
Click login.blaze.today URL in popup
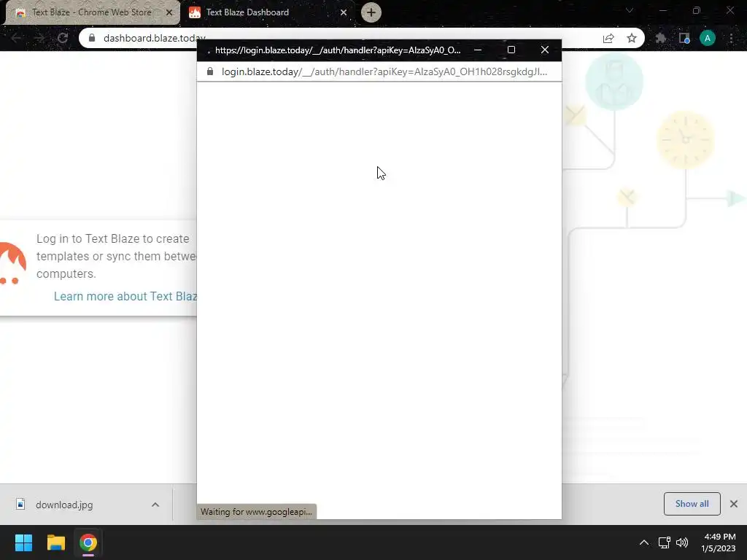click(384, 72)
